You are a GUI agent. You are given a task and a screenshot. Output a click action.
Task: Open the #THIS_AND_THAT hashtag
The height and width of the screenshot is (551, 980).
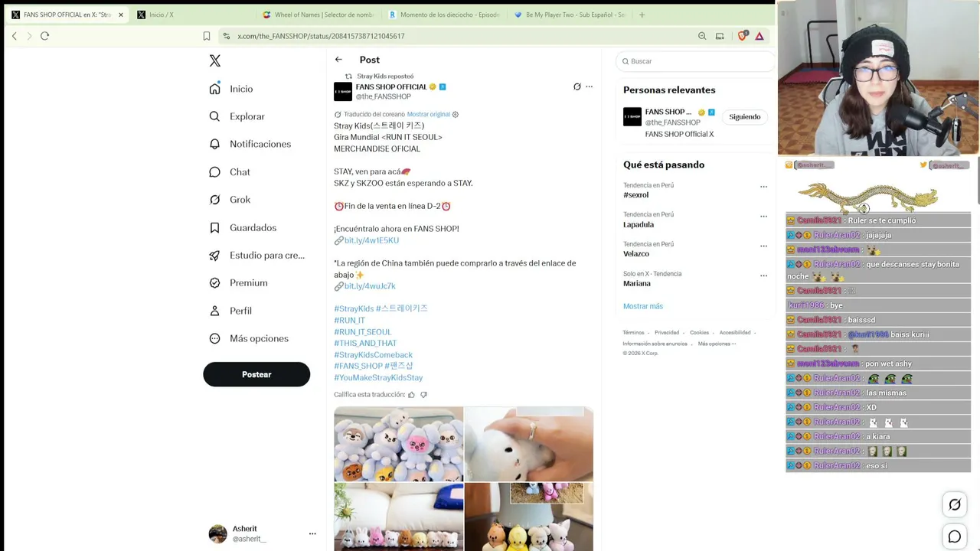click(365, 344)
